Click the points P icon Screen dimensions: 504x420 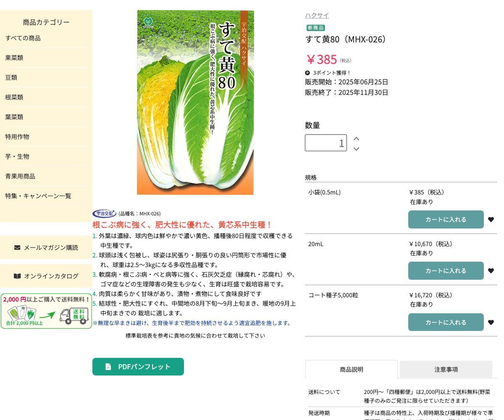click(307, 73)
